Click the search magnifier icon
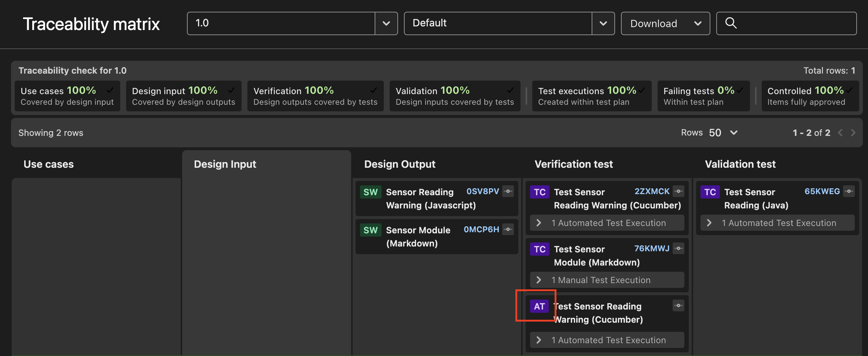The height and width of the screenshot is (356, 868). pos(731,23)
